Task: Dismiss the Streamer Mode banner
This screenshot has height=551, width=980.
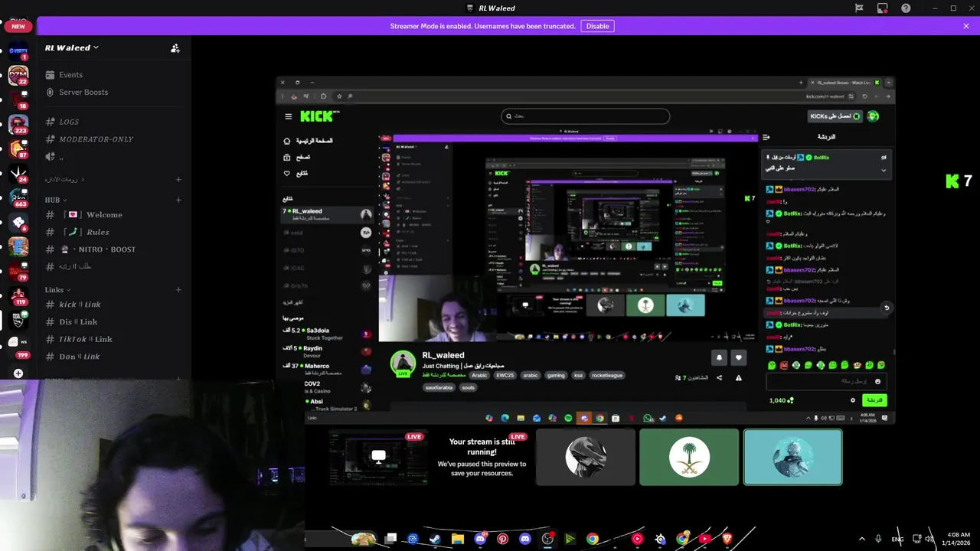Action: point(965,26)
